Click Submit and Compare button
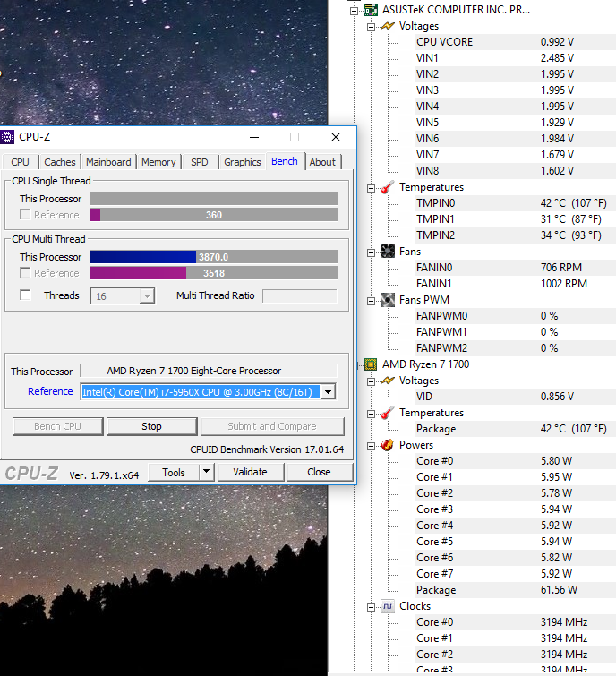Screen dimensions: 616x676 point(272,426)
